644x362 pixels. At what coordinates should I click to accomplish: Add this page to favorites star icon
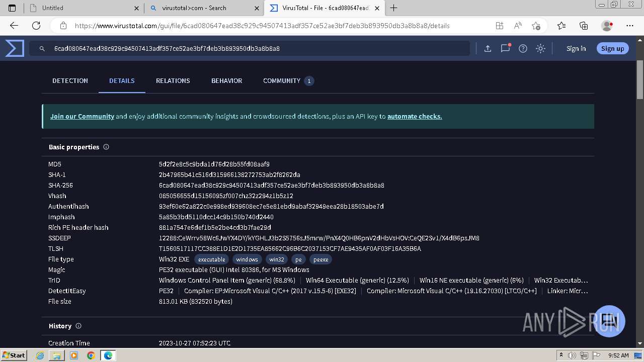[536, 26]
